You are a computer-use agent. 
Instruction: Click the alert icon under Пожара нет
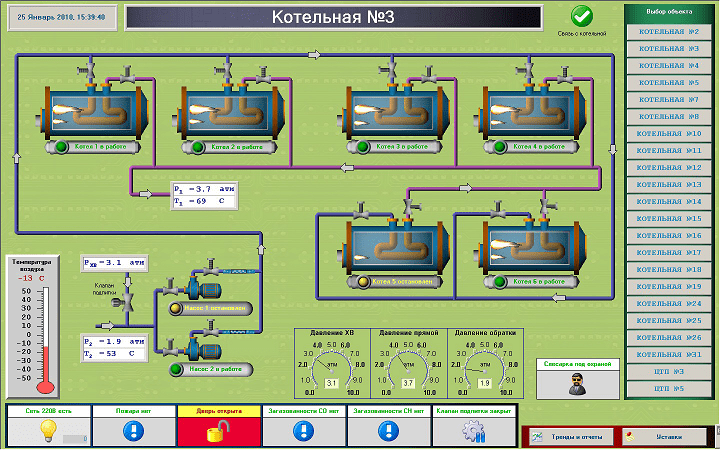pos(133,431)
